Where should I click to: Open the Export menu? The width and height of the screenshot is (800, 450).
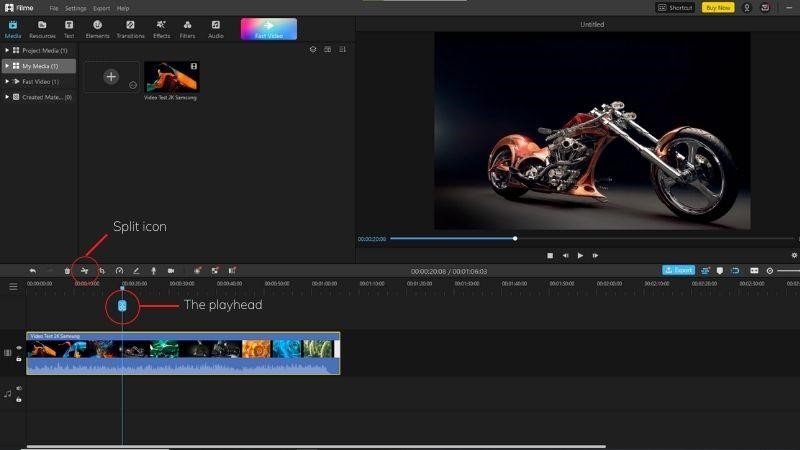click(x=102, y=8)
